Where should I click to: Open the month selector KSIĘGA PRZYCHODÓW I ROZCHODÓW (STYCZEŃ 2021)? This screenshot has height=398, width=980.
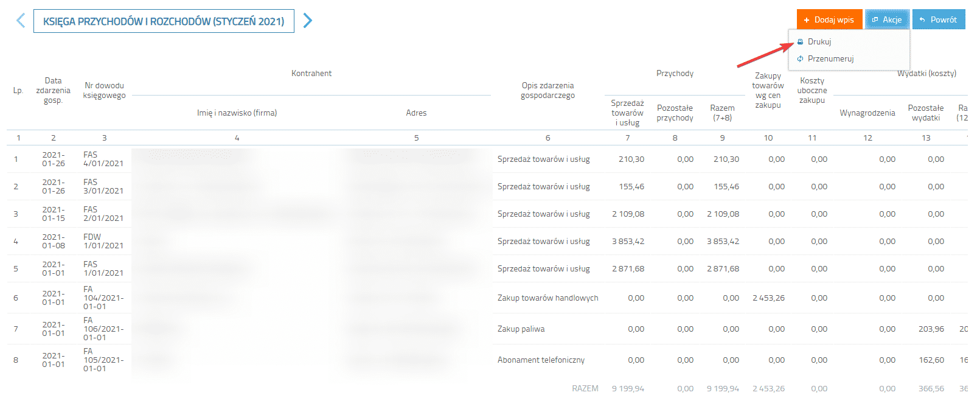click(x=164, y=21)
